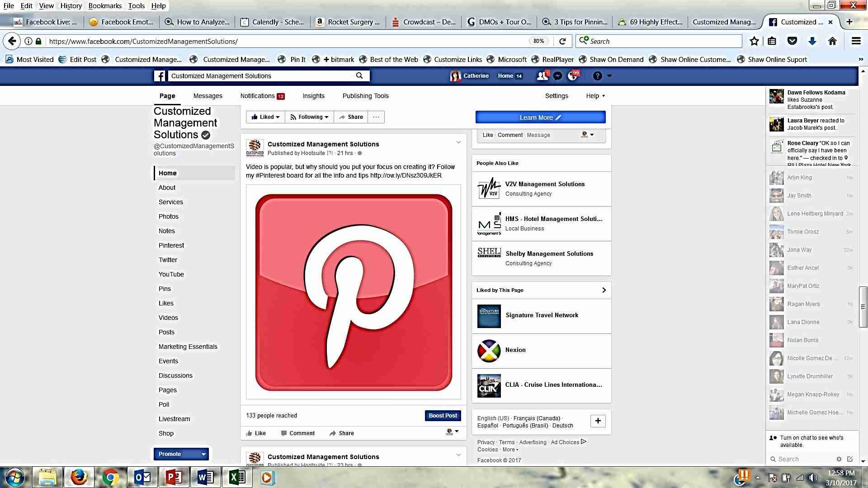Open Excel from the taskbar
The height and width of the screenshot is (488, 868).
tap(237, 478)
